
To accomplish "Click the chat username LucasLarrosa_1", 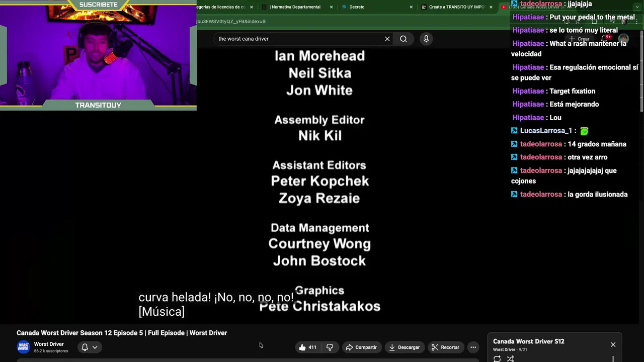I will click(546, 131).
